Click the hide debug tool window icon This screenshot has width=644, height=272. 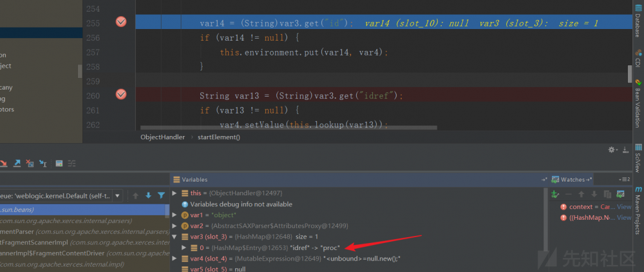coord(625,150)
